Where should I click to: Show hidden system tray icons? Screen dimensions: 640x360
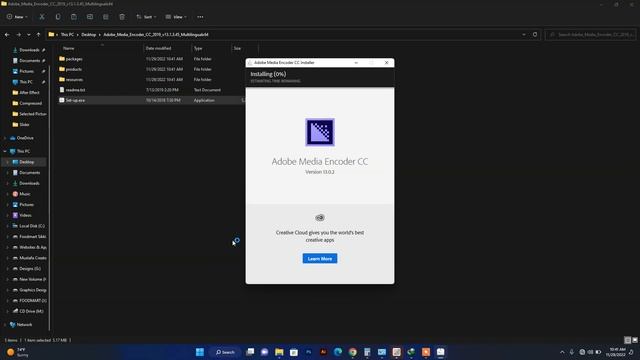pos(562,352)
